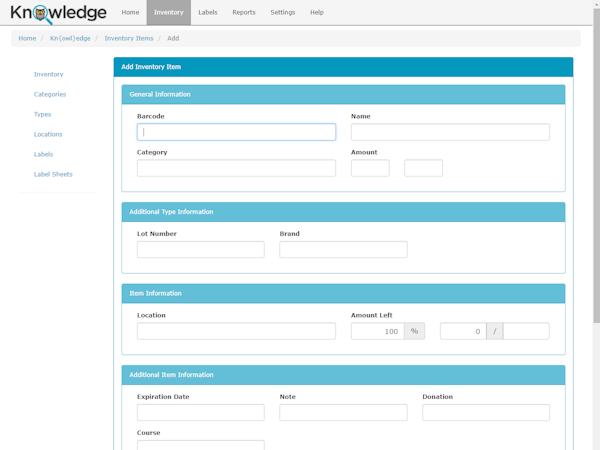Screen dimensions: 600x450
Task: Click the Item Information section header
Action: tap(344, 293)
